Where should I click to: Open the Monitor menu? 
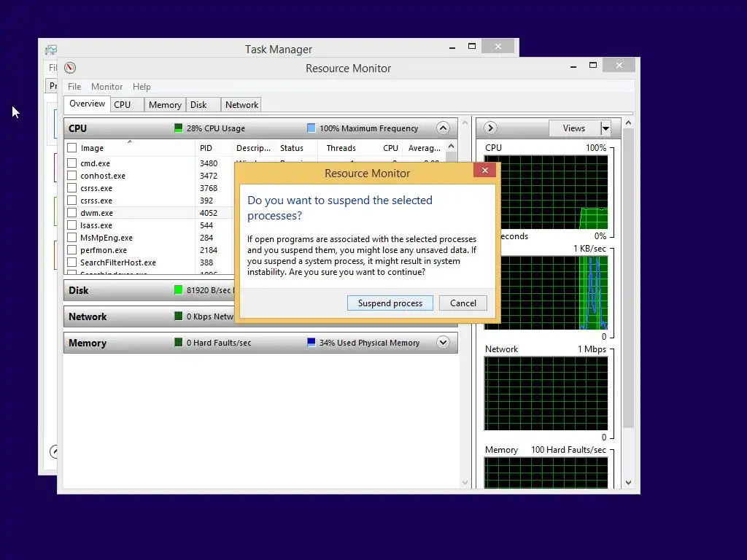[x=107, y=87]
